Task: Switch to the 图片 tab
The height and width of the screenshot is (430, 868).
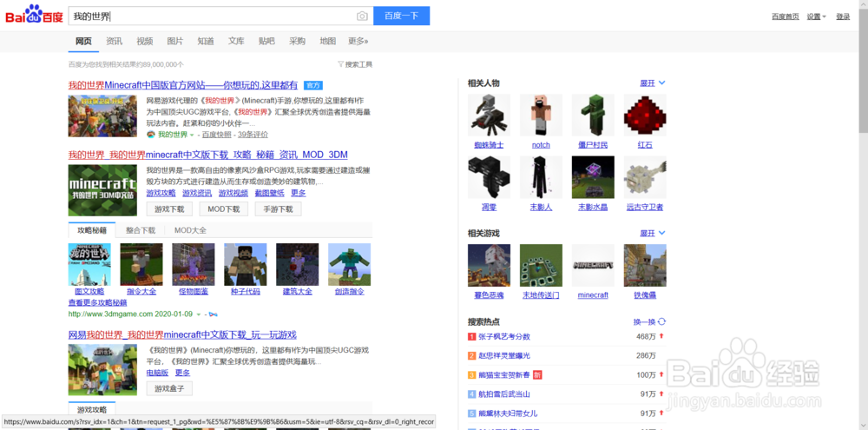Action: (175, 41)
